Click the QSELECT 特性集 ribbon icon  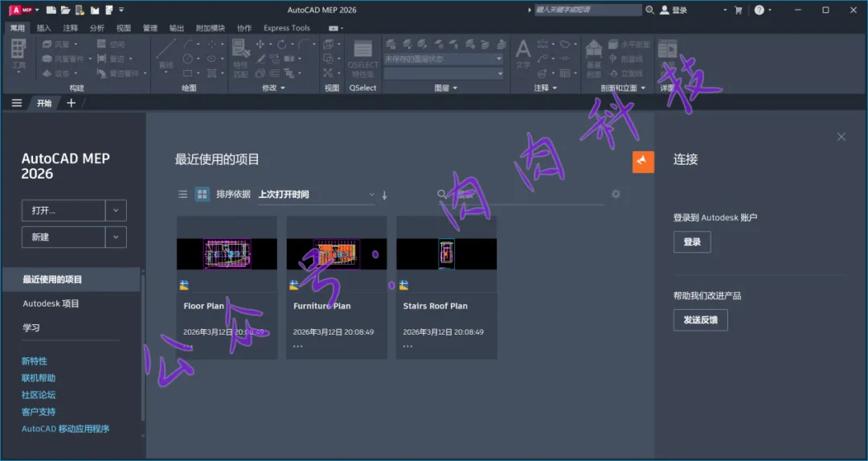click(x=363, y=58)
